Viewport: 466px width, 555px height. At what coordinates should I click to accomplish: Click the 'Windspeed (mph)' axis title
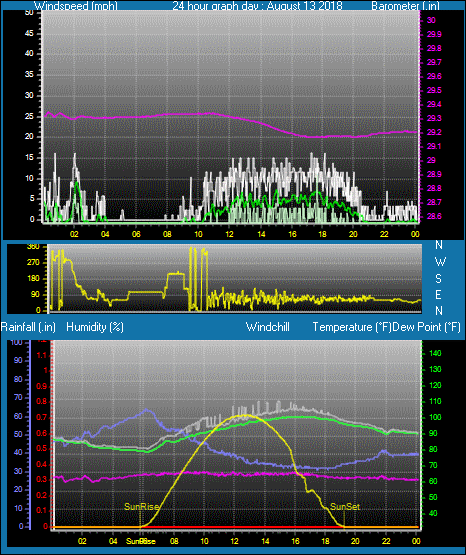click(x=76, y=6)
